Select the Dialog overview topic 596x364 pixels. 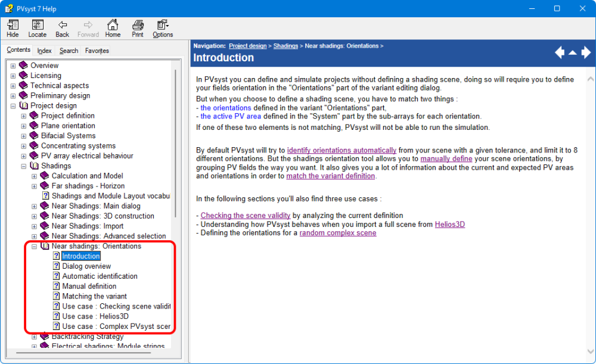[86, 266]
